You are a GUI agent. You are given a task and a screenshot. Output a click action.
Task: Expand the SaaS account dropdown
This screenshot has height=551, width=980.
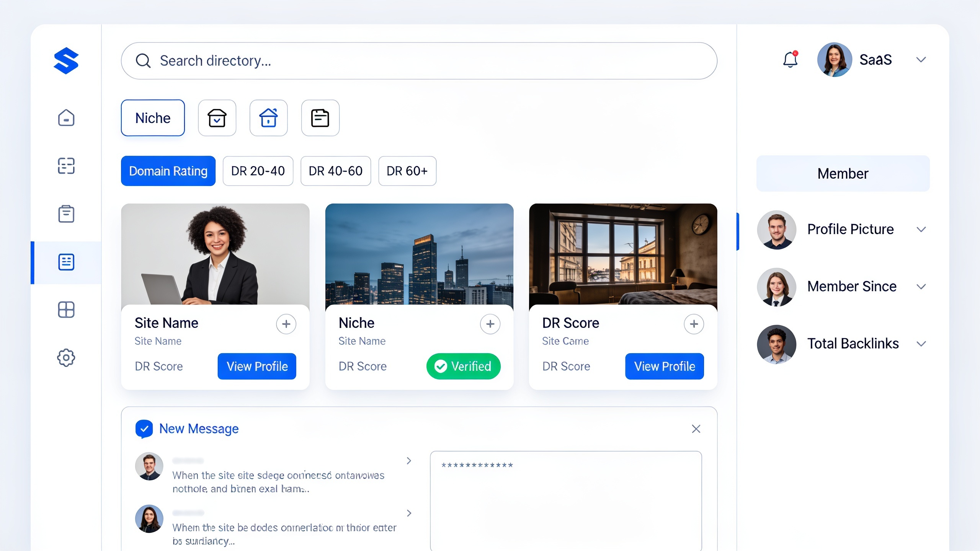tap(921, 60)
